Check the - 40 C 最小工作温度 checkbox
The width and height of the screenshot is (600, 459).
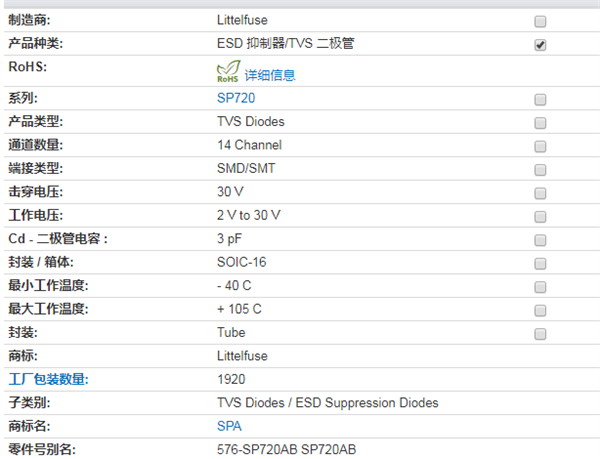tap(540, 287)
